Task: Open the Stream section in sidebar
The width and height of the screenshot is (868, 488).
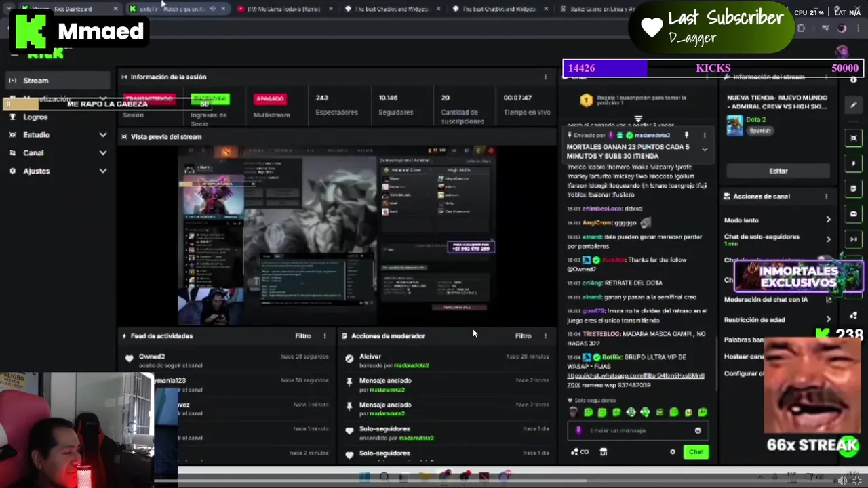Action: [57, 81]
